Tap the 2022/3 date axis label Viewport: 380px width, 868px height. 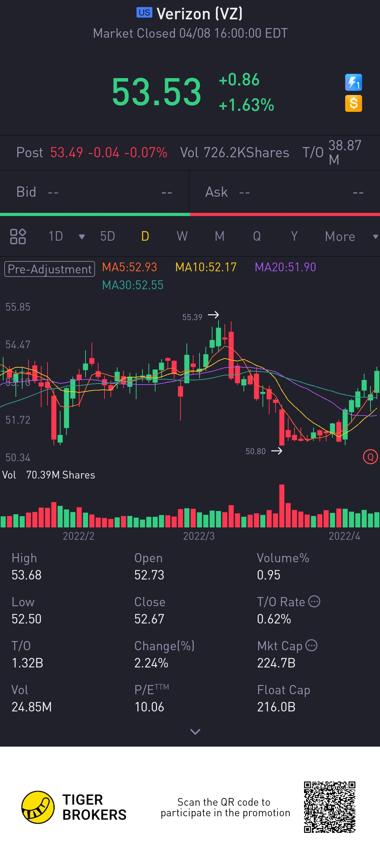(199, 536)
